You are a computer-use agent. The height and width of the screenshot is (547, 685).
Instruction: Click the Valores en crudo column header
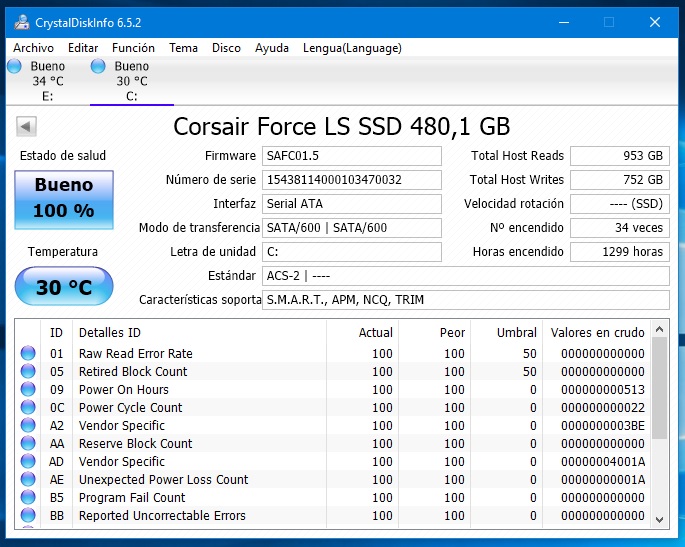pos(597,332)
